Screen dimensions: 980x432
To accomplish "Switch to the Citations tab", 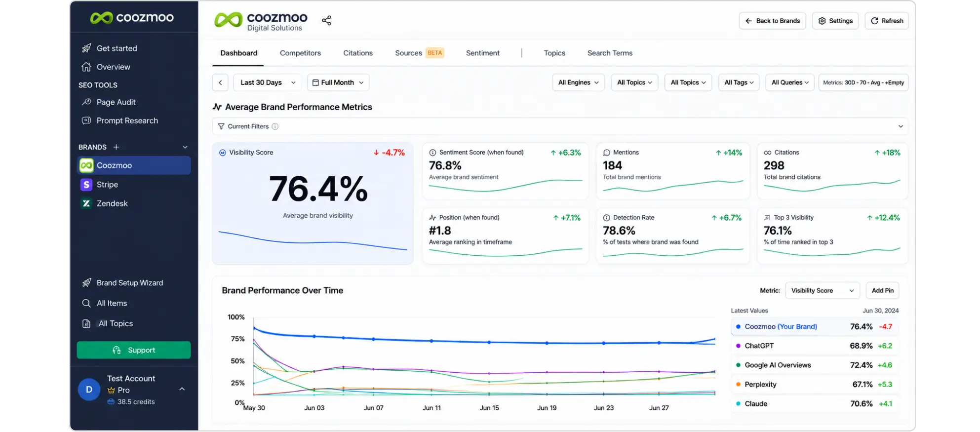I will click(358, 53).
